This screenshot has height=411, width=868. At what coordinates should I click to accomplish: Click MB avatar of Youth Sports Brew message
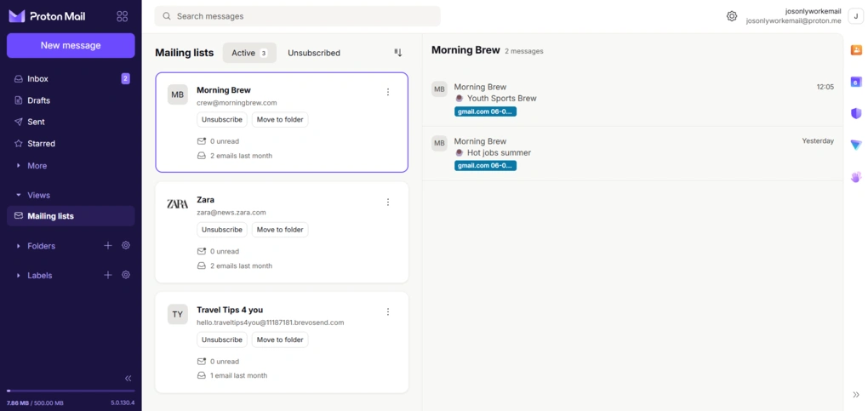(x=440, y=89)
